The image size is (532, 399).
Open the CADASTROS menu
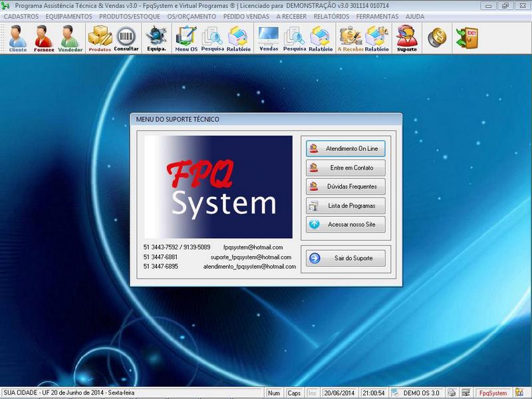[21, 17]
